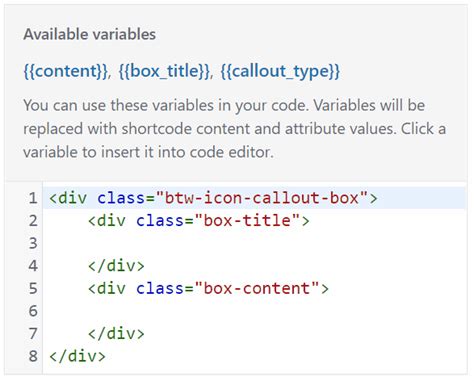Select line number 3 in the gutter
The image size is (474, 381).
coord(33,243)
